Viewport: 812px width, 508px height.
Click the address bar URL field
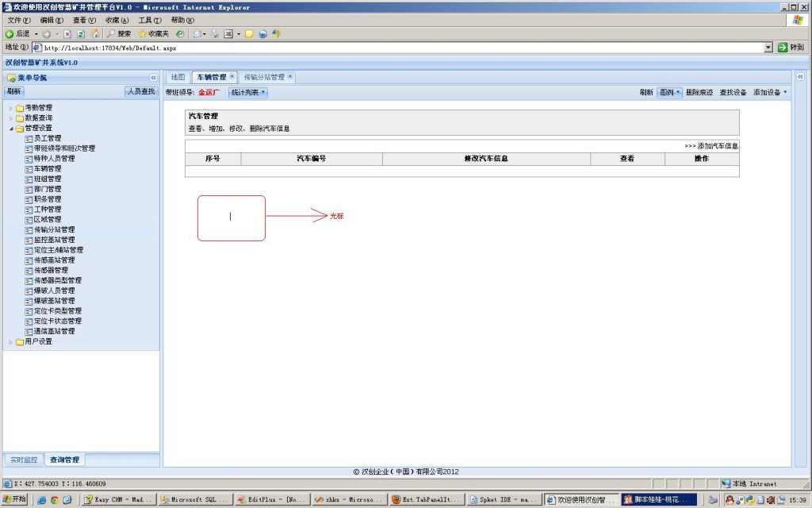pos(399,48)
